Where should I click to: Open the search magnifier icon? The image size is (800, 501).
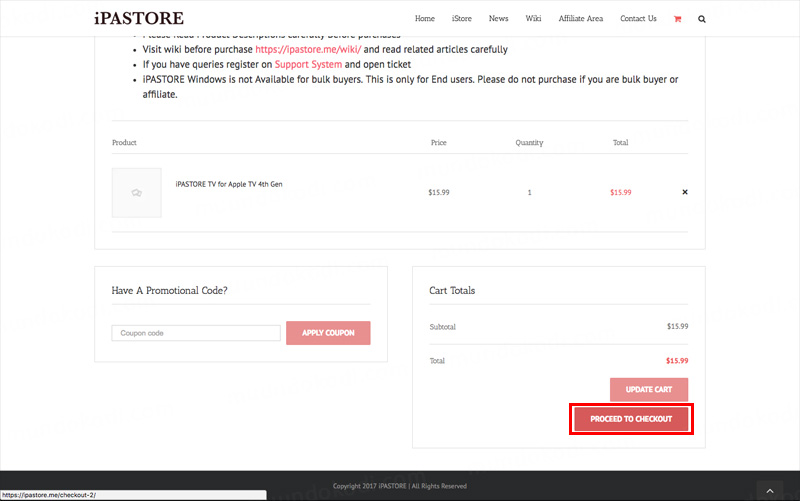pos(702,19)
